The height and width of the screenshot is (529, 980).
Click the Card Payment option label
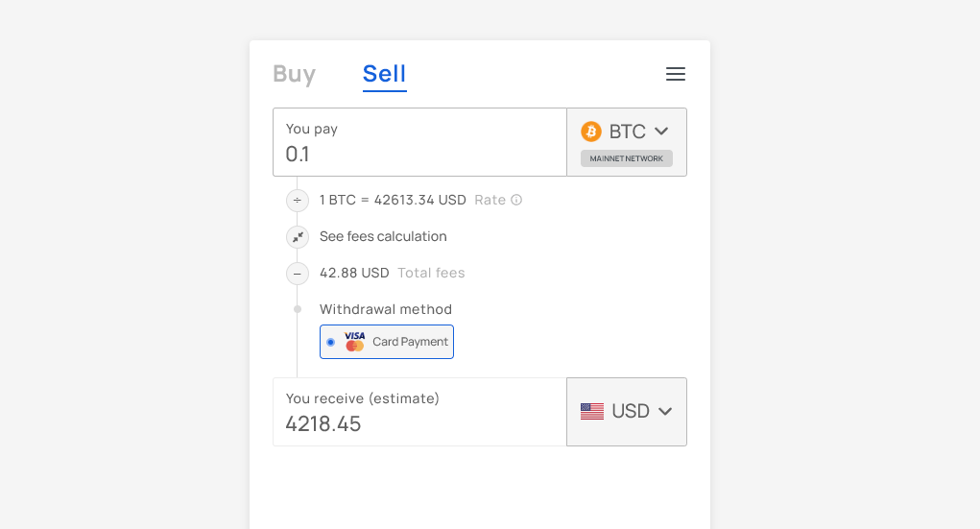(x=410, y=342)
